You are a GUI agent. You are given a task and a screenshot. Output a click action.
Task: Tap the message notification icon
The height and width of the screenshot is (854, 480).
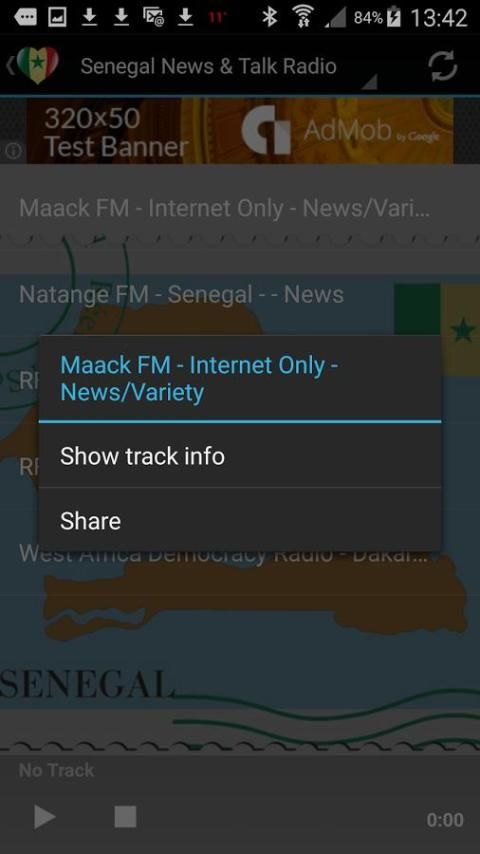(25, 18)
